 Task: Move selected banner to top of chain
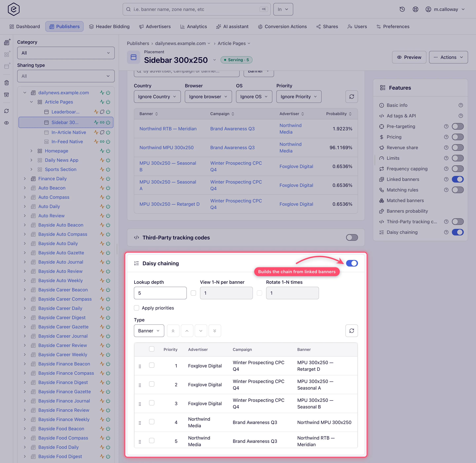pyautogui.click(x=173, y=331)
